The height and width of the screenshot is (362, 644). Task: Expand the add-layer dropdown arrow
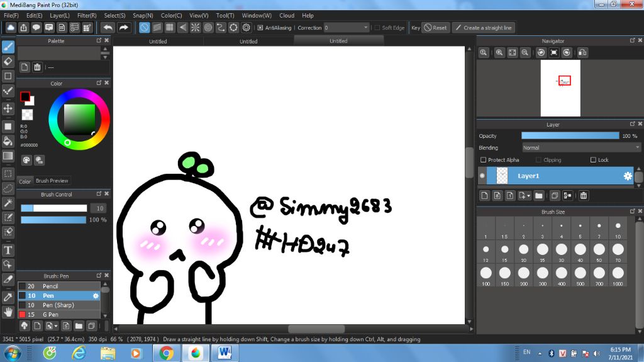tap(528, 196)
